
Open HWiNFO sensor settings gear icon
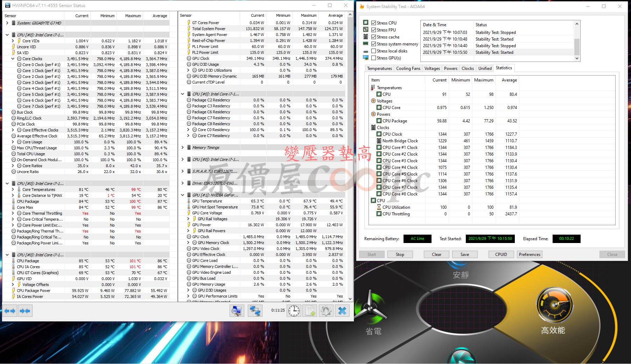(x=326, y=311)
